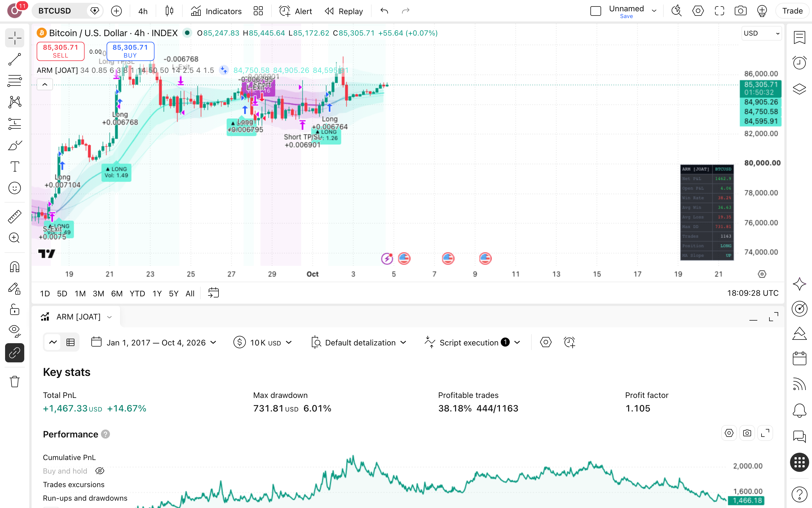The image size is (812, 508).
Task: Open the date range Jan 1, 2017 dropdown
Action: (x=154, y=342)
